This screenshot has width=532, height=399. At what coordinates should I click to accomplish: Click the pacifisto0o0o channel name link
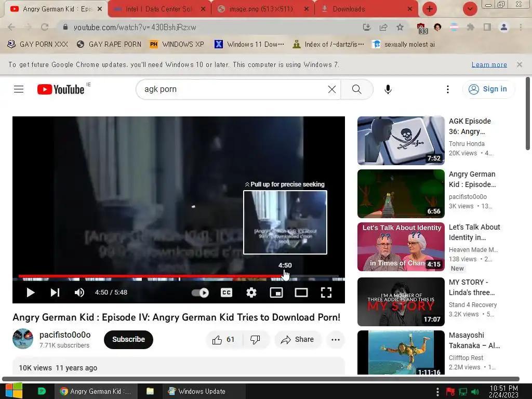coord(65,335)
